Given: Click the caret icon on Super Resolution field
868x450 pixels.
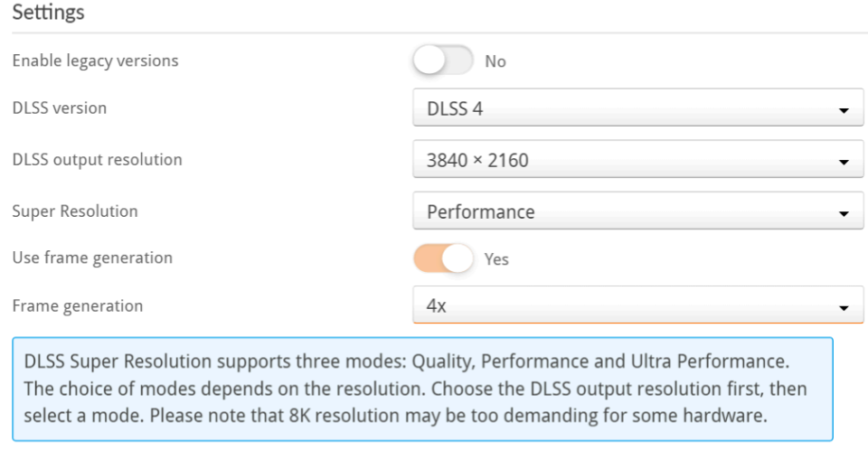Looking at the screenshot, I should pos(844,214).
